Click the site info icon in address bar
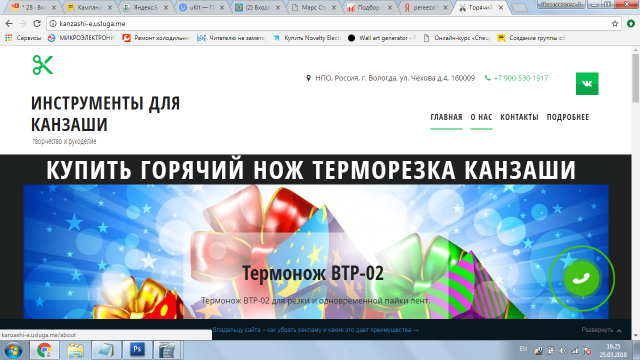Screen dimensions: 640x360 (53, 24)
